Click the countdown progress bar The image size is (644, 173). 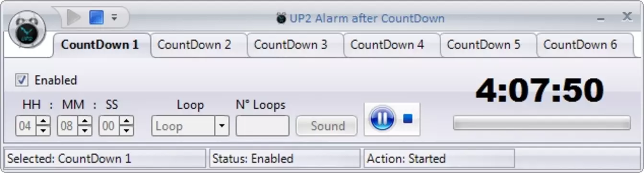pyautogui.click(x=541, y=123)
